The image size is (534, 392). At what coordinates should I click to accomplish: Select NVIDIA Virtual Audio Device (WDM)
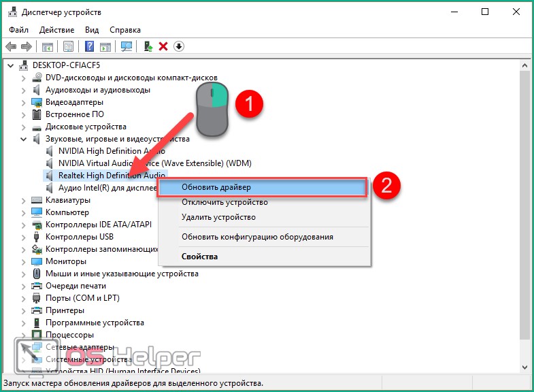coord(155,163)
